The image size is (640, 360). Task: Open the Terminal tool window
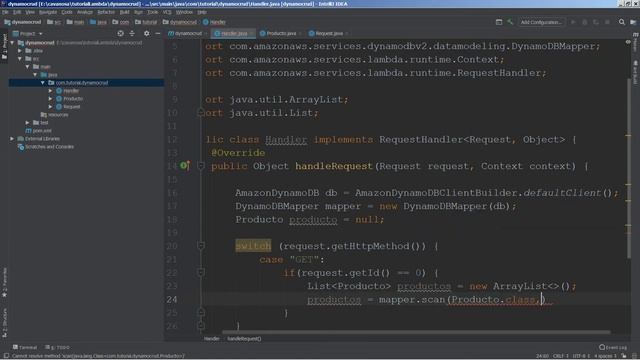click(x=25, y=347)
